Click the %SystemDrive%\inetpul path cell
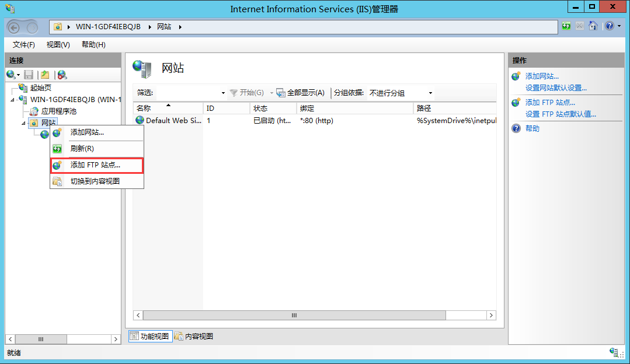630x364 pixels. tap(457, 120)
